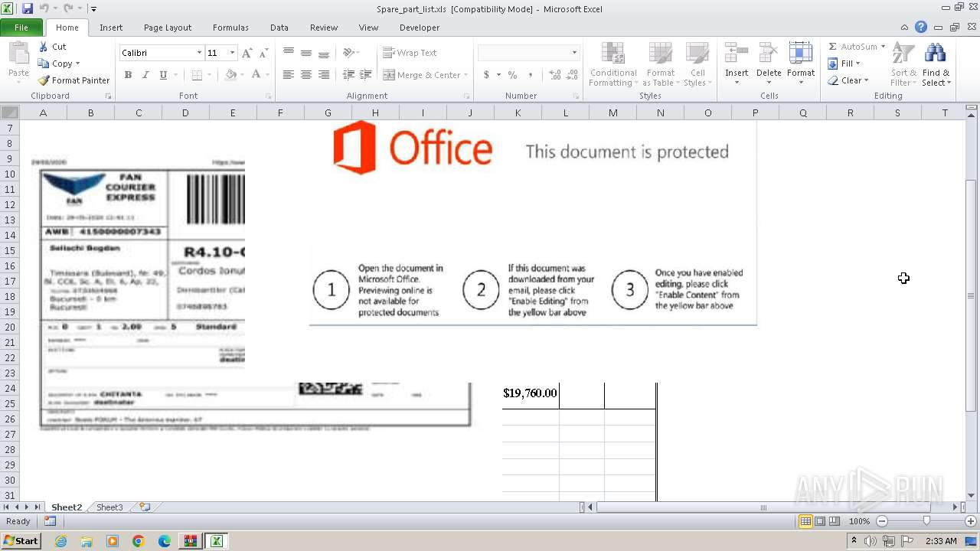Screen dimensions: 980x551
Task: Increase decimal places
Action: [555, 75]
